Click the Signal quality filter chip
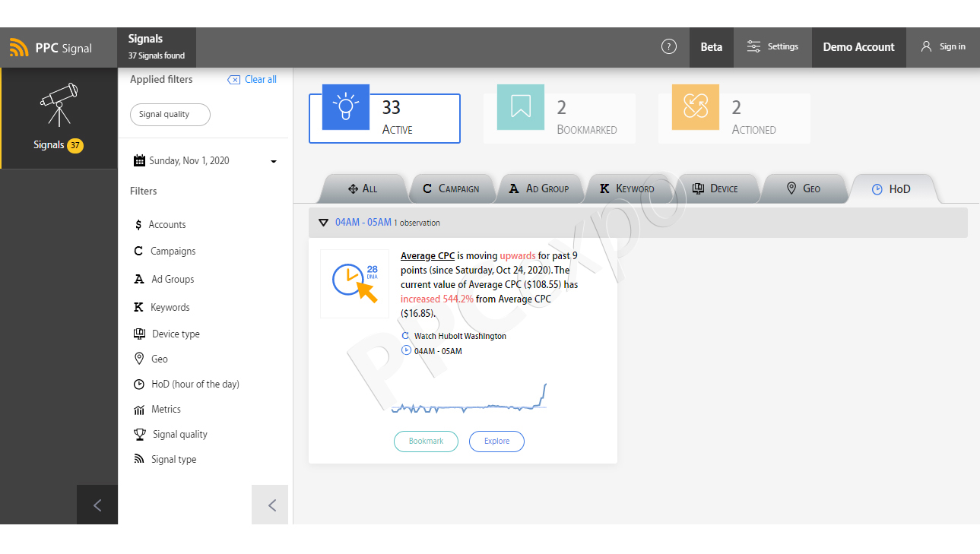Image resolution: width=980 pixels, height=554 pixels. 170,115
